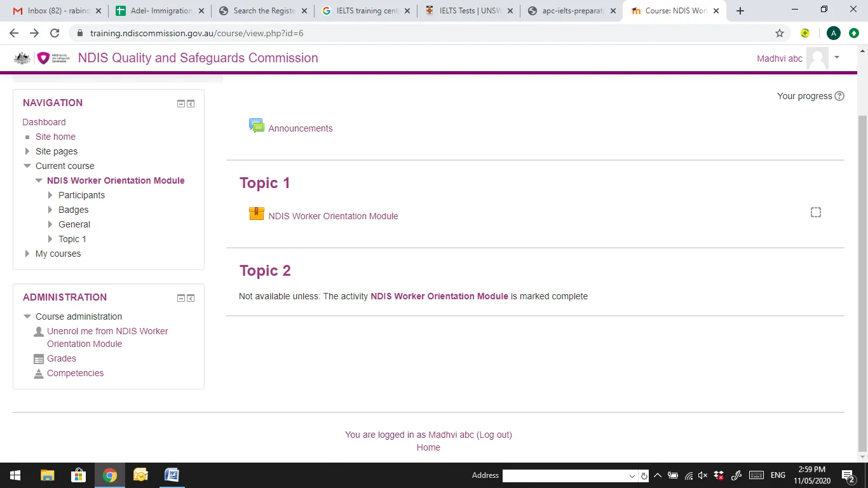Open the Competencies link
This screenshot has width=868, height=488.
[75, 373]
